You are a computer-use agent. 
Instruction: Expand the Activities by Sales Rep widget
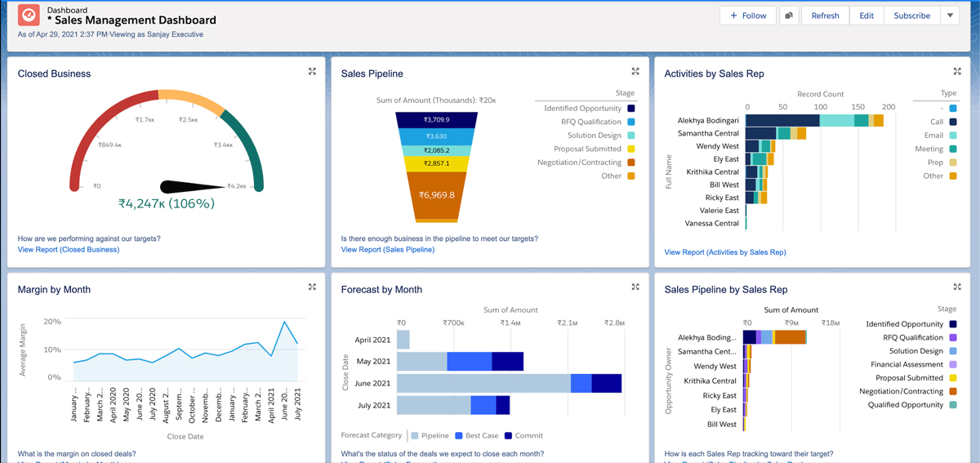[x=957, y=72]
